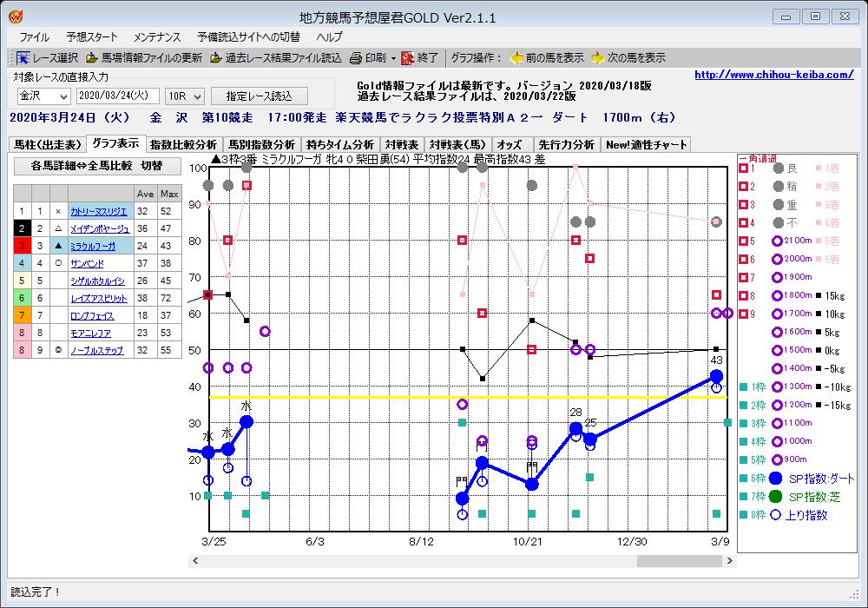Switch to the グラフ表示 tab
The width and height of the screenshot is (868, 608).
coord(115,143)
